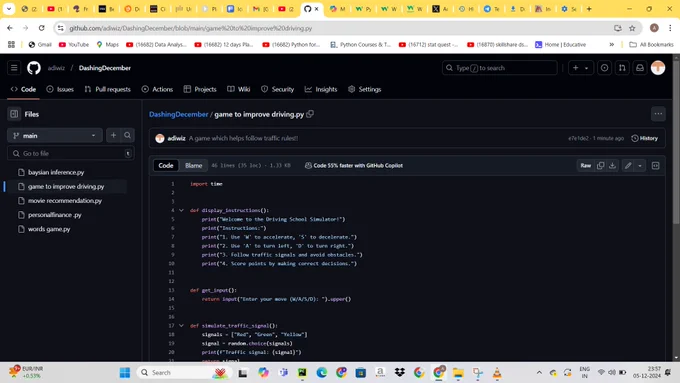Go to the Actions tab

pos(157,89)
